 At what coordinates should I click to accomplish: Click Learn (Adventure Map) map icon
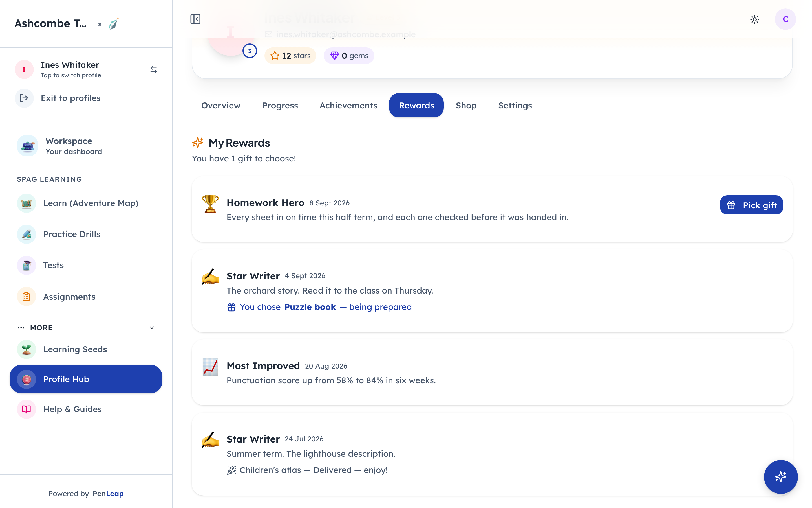click(27, 203)
